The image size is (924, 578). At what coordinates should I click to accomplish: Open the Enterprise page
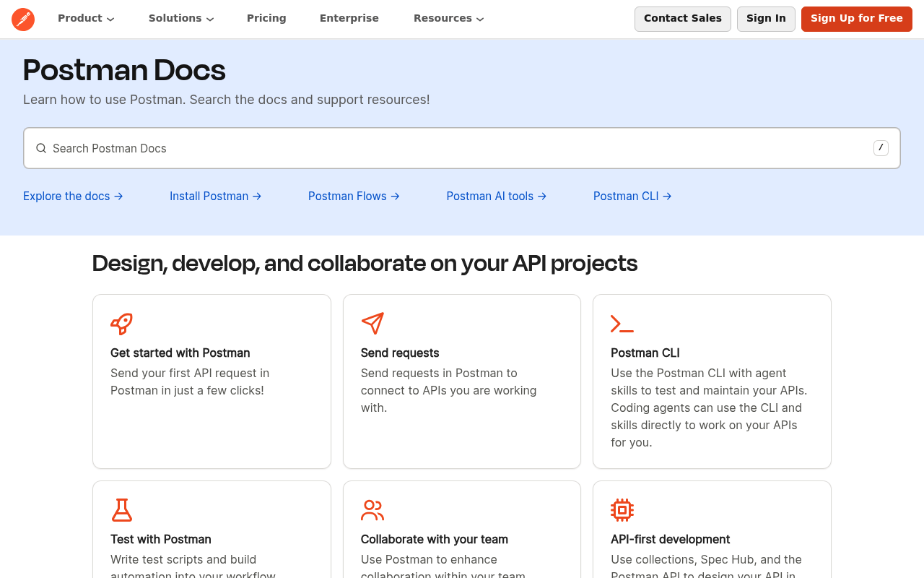349,18
